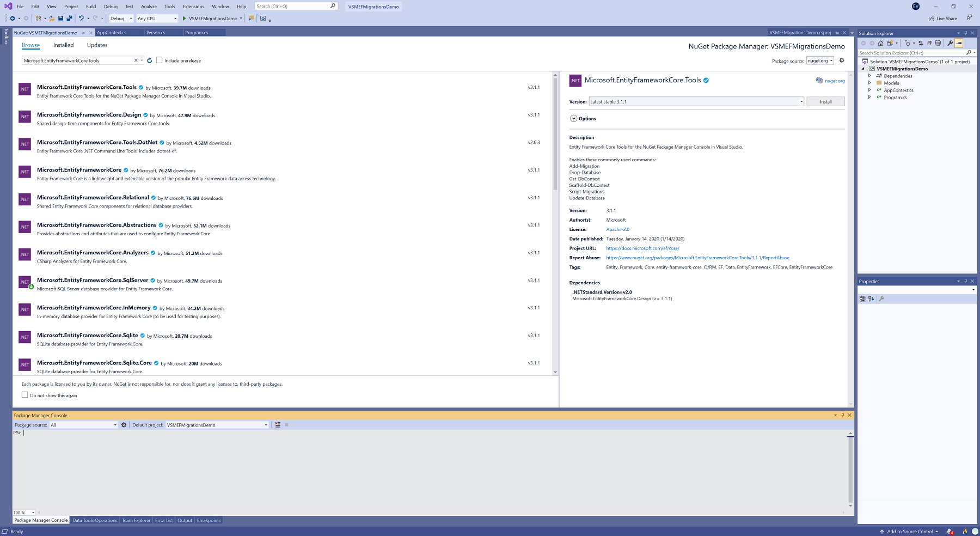Viewport: 980px width, 536px height.
Task: Open the Latest stable 3.1.1 version dropdown
Action: click(696, 102)
